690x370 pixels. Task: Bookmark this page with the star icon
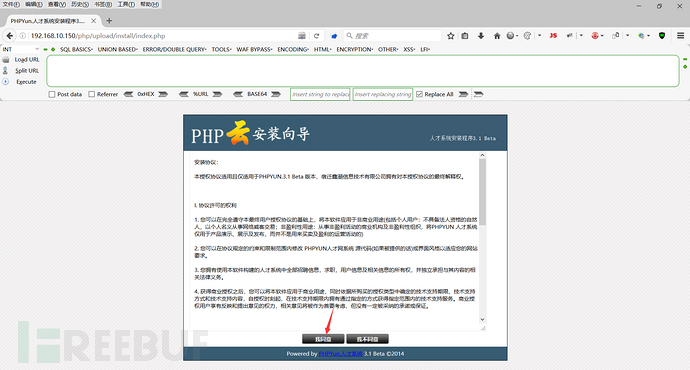(451, 36)
